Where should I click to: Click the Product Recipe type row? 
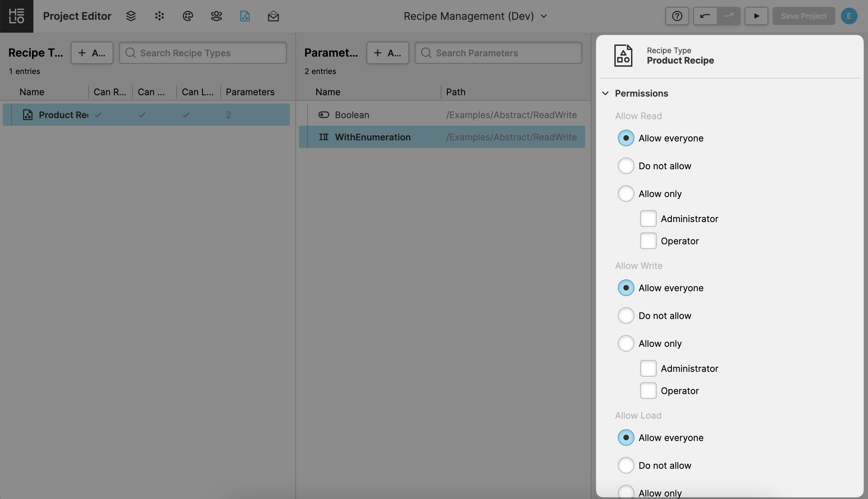click(x=146, y=115)
